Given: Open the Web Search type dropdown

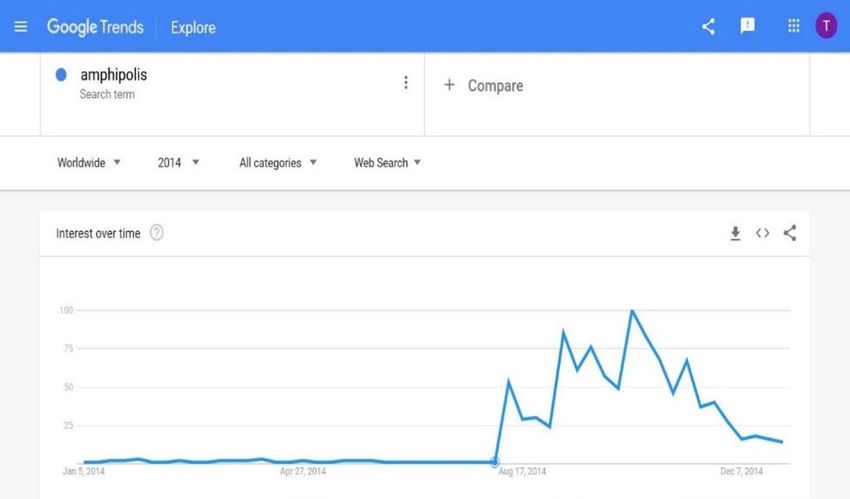Looking at the screenshot, I should [387, 163].
